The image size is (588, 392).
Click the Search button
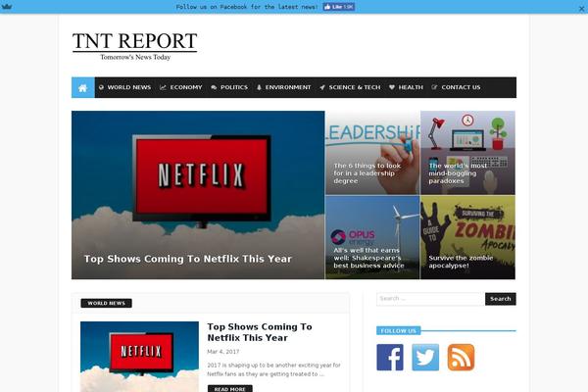click(x=501, y=299)
